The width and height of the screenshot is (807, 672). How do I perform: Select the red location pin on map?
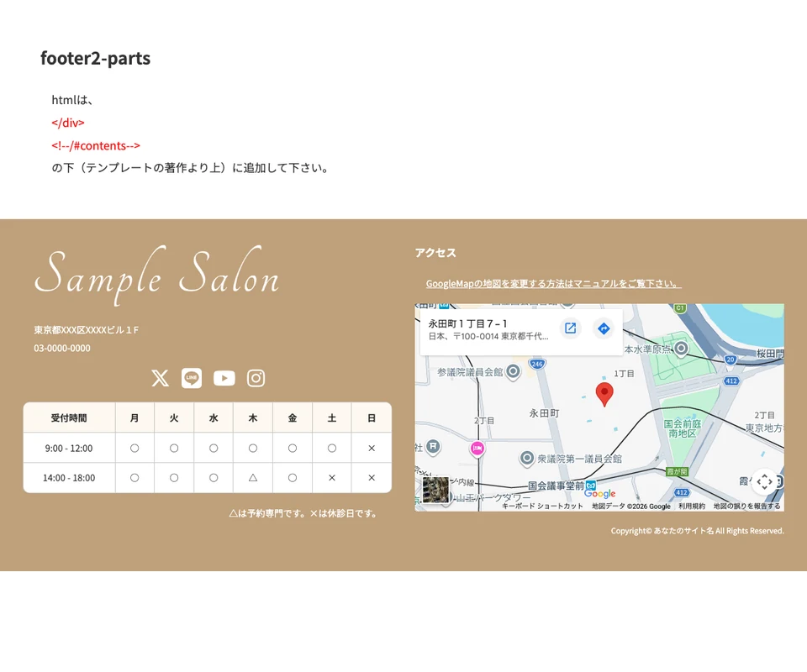(x=604, y=393)
